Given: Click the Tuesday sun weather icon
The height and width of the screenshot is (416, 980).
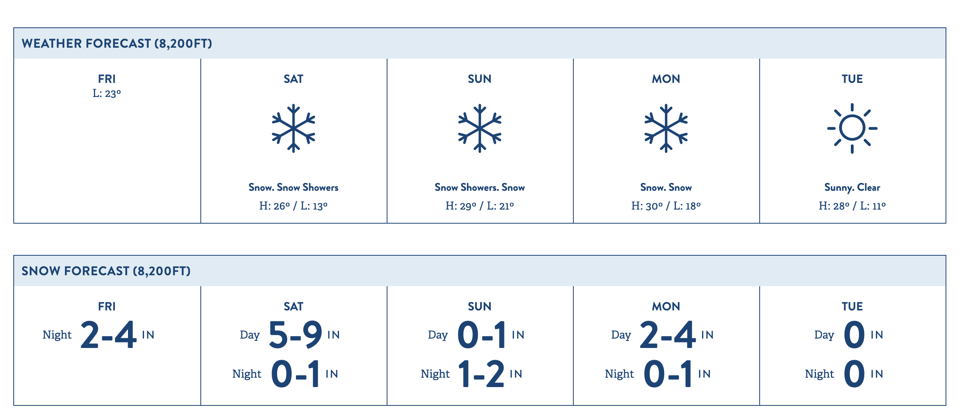Looking at the screenshot, I should 852,128.
